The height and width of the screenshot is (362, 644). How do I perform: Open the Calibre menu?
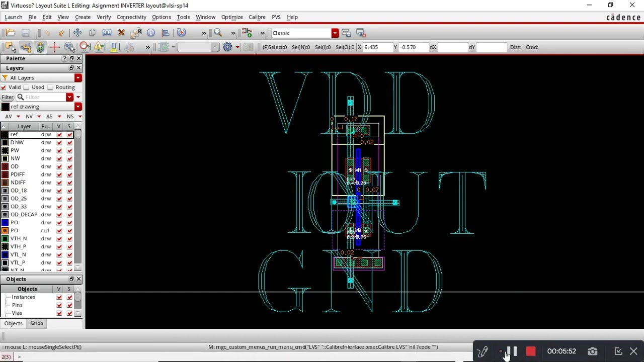[x=257, y=17]
